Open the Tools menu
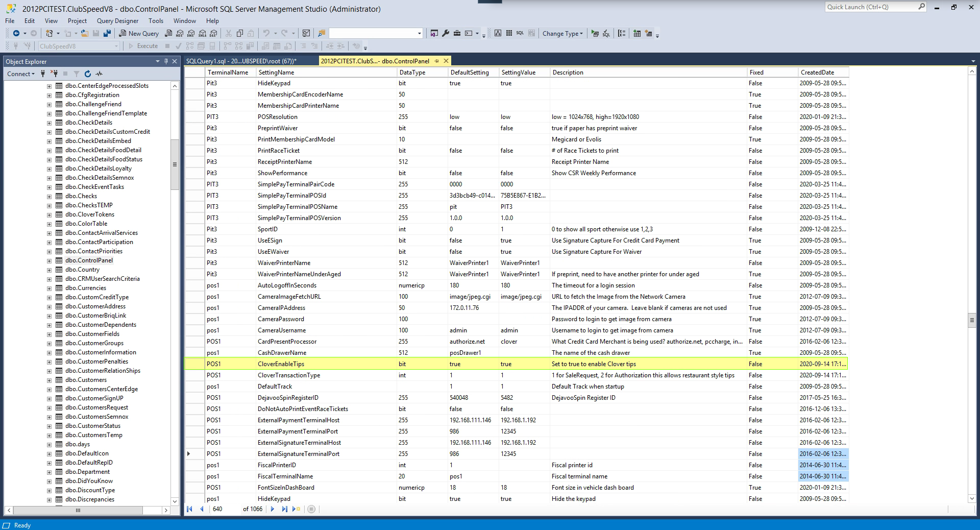980x530 pixels. (156, 21)
